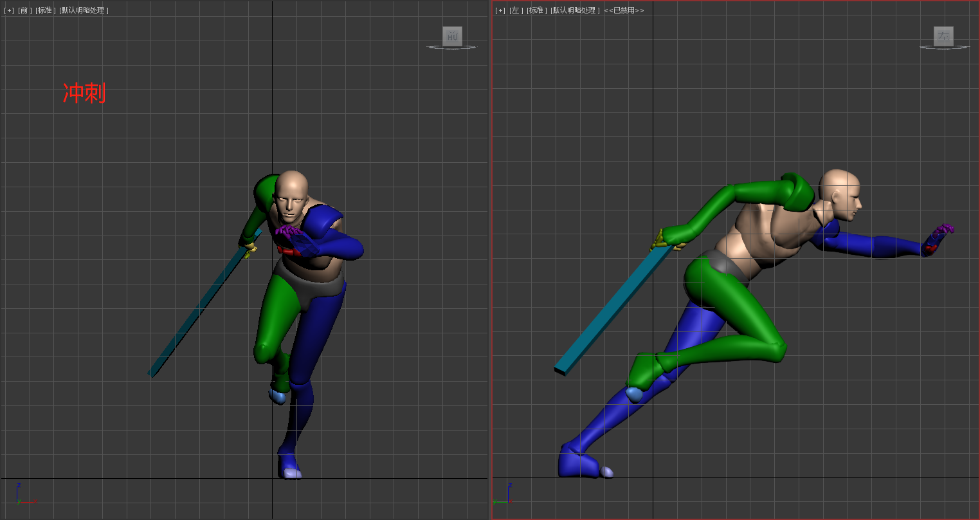Open the [前] point-of-view viewport menu
The image size is (980, 520).
[x=24, y=10]
